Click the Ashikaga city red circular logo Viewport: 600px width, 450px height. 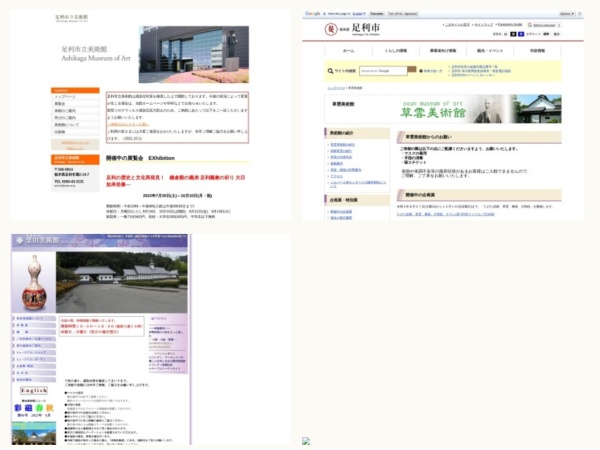[331, 29]
